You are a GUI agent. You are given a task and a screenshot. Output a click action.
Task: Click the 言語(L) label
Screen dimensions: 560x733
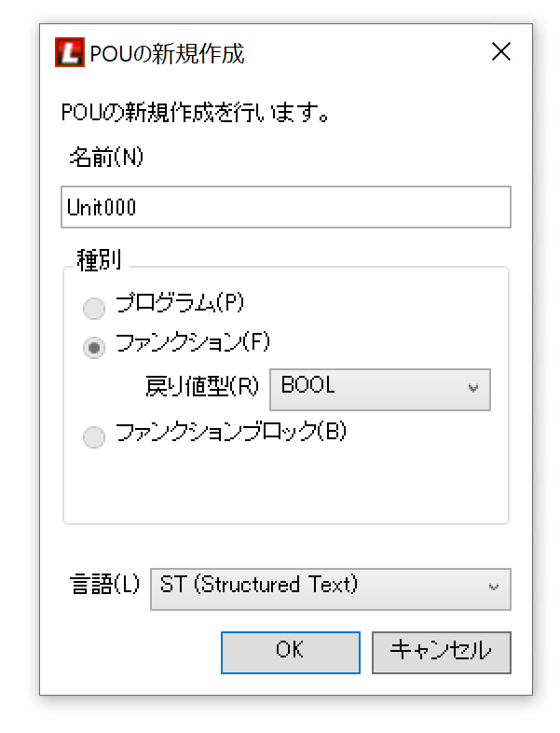coord(104,586)
